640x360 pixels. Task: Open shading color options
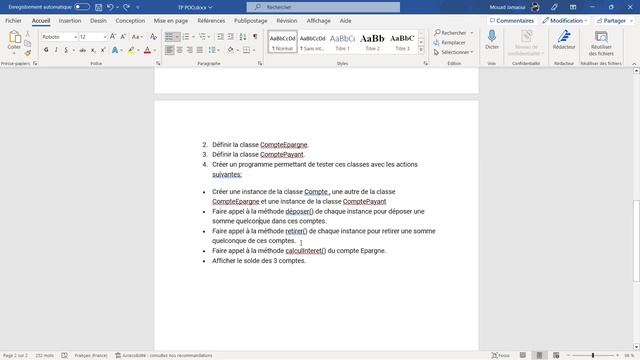pos(238,50)
